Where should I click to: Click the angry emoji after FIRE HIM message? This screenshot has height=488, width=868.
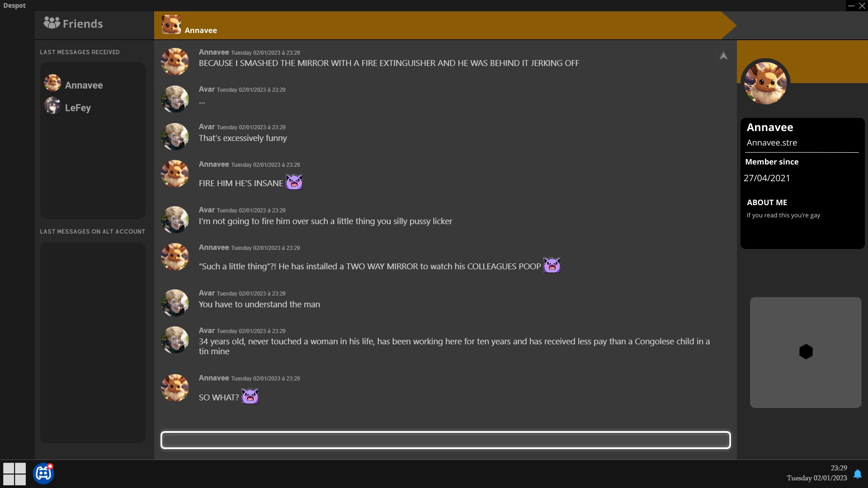click(294, 182)
